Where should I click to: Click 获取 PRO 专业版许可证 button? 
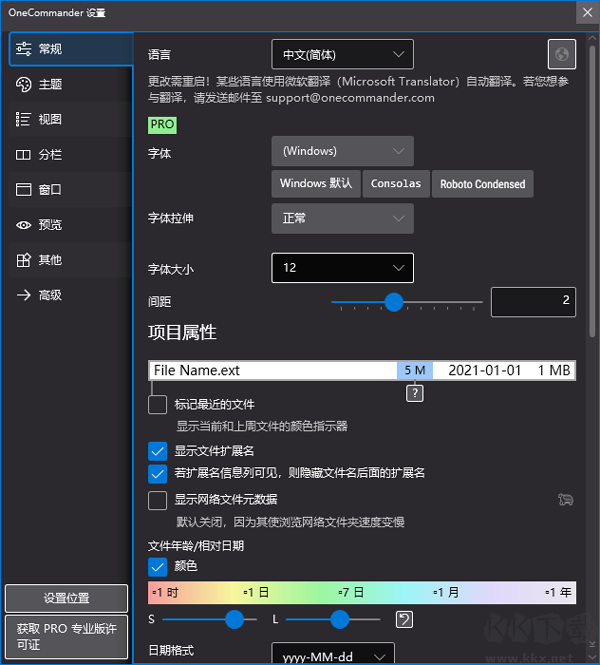click(x=67, y=637)
